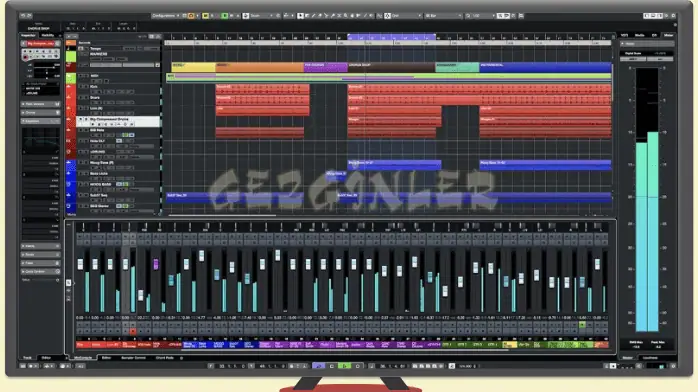Click the project horizontal scrollbar
This screenshot has height=392, width=698.
coord(221,215)
